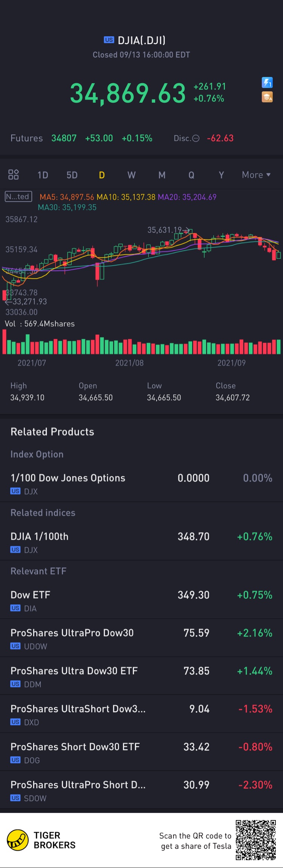The height and width of the screenshot is (868, 283).
Task: Expand the More timeframe dropdown
Action: pyautogui.click(x=256, y=175)
